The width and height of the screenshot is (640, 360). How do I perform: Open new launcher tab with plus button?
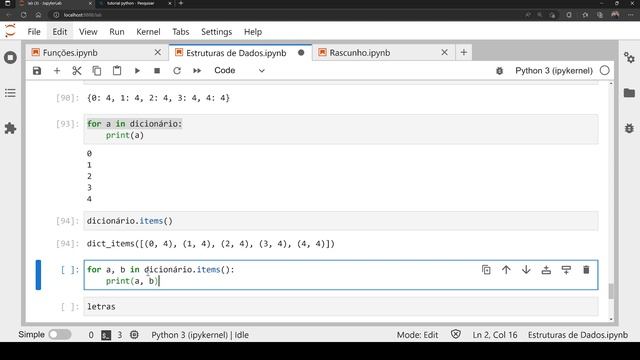tap(464, 52)
